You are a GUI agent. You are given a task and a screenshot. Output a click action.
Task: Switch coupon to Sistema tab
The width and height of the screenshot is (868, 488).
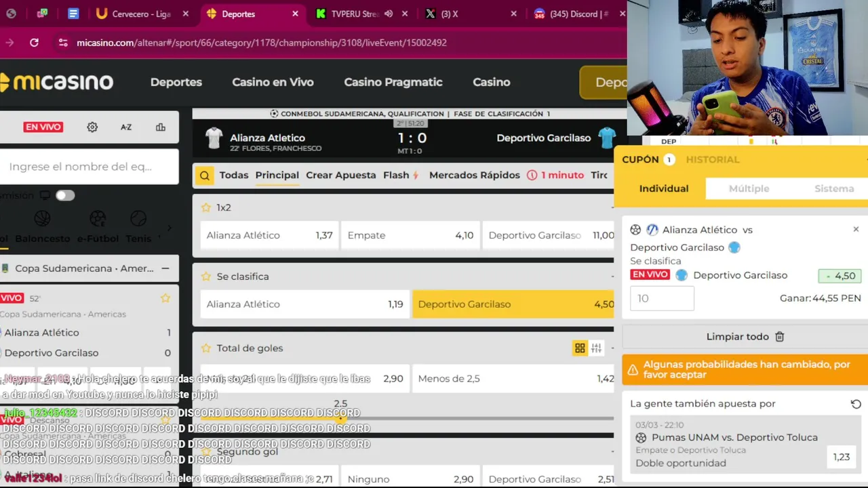834,188
